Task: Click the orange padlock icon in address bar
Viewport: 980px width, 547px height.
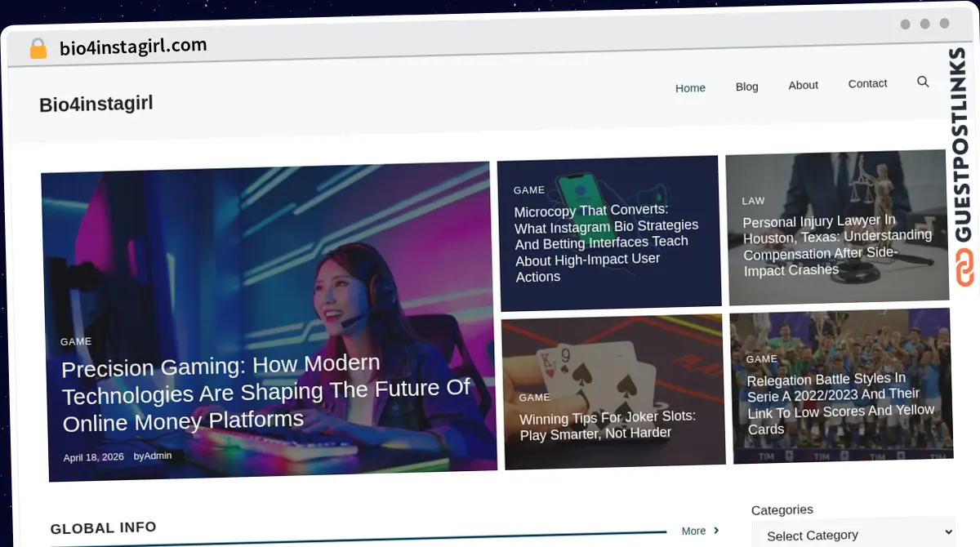Action: tap(38, 49)
